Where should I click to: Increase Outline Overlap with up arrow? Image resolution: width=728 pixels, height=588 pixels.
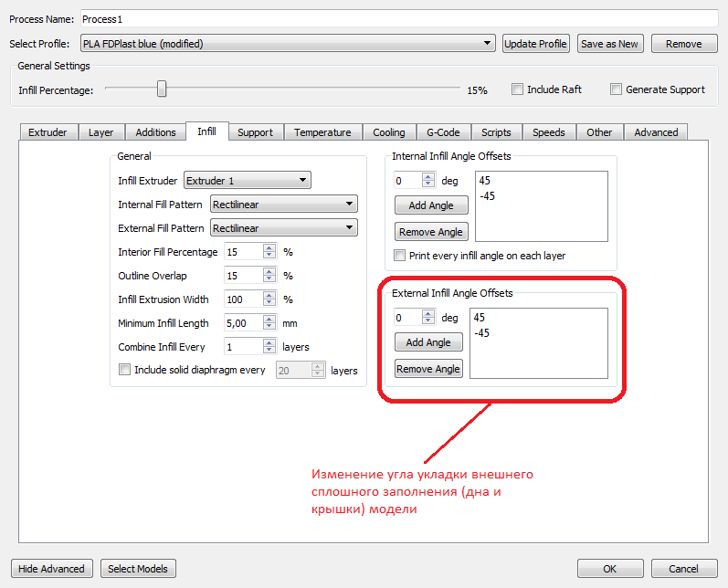coord(269,271)
